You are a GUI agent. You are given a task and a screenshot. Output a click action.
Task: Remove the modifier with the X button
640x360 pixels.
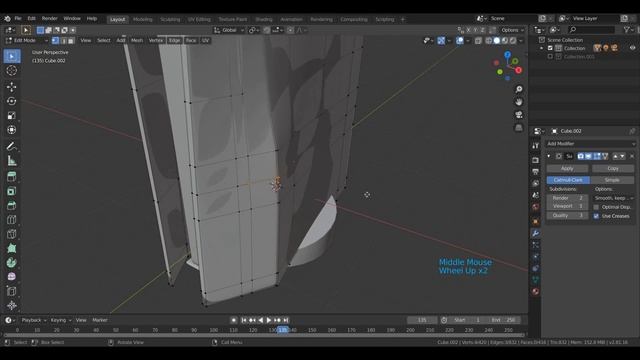coord(632,156)
